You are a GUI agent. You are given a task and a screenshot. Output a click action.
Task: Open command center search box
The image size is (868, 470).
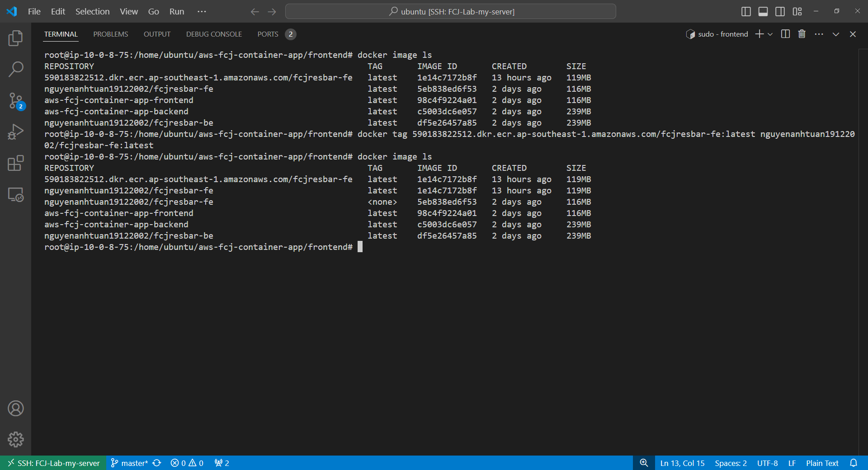(451, 12)
